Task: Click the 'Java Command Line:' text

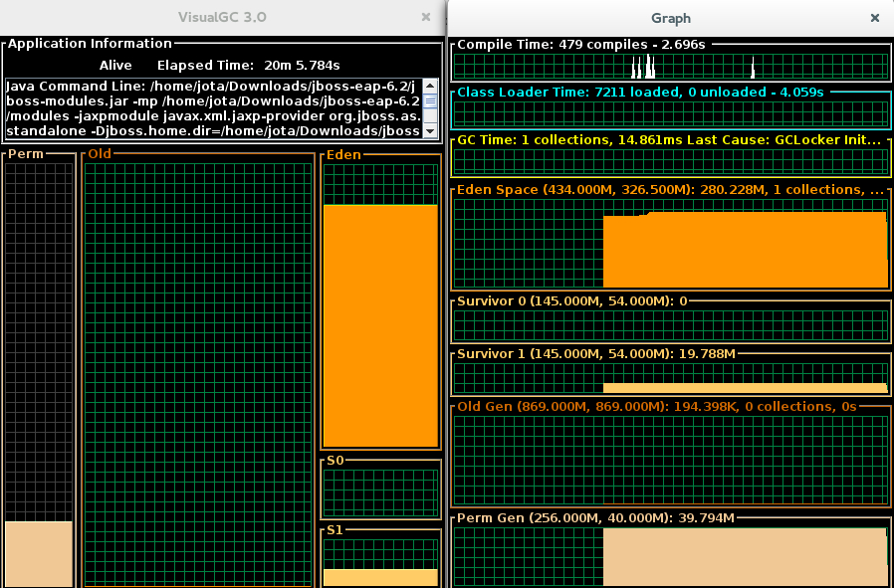Action: (76, 87)
